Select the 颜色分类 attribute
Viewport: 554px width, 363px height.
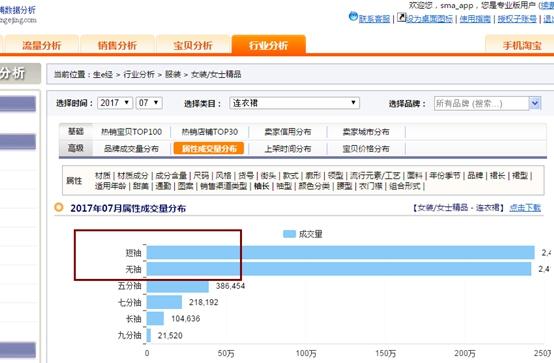314,186
